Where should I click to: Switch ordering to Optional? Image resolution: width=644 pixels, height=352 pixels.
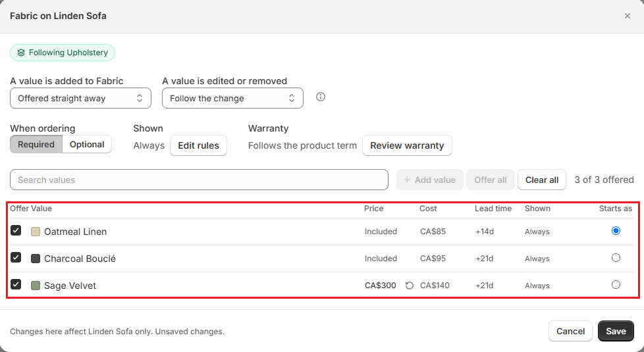pyautogui.click(x=87, y=144)
